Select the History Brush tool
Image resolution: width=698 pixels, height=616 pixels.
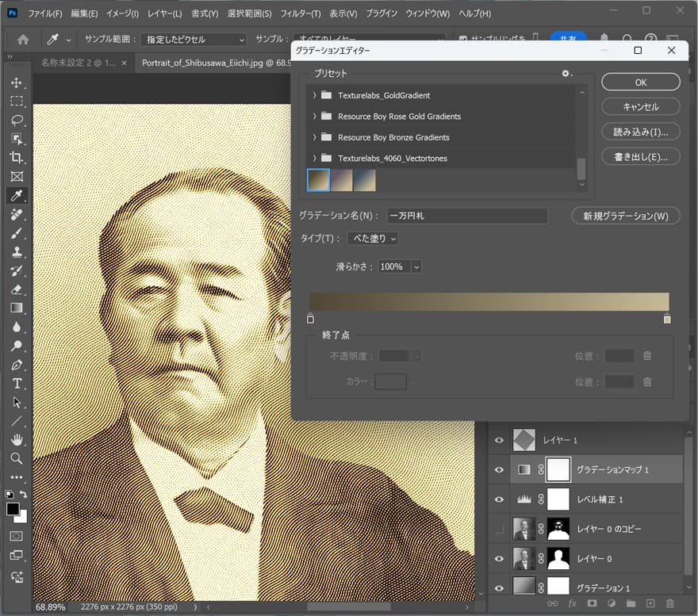[17, 270]
